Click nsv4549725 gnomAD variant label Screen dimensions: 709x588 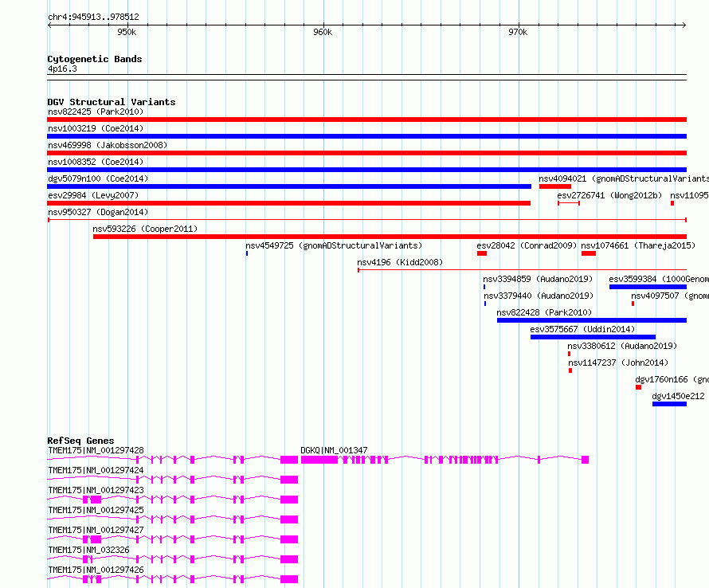point(334,245)
